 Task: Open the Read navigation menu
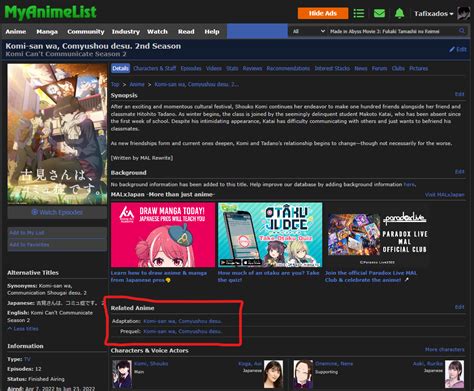pyautogui.click(x=186, y=32)
